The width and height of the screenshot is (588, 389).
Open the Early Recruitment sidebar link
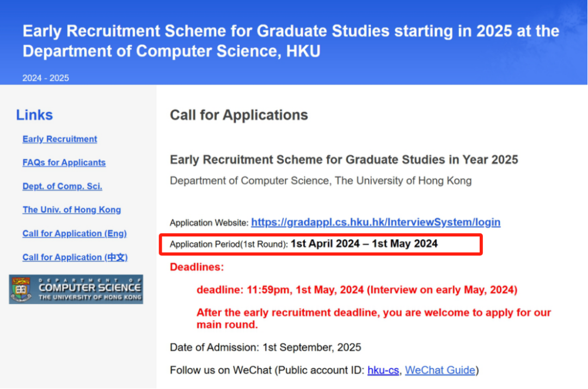coord(60,139)
